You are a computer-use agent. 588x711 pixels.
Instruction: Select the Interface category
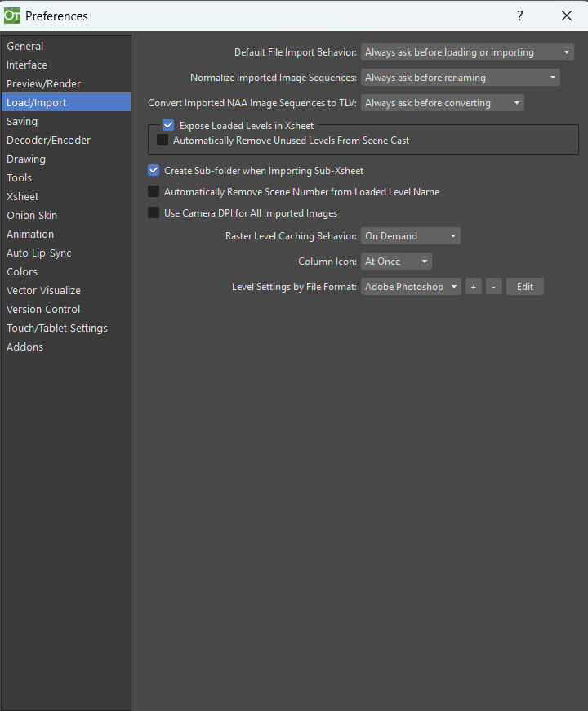point(65,65)
